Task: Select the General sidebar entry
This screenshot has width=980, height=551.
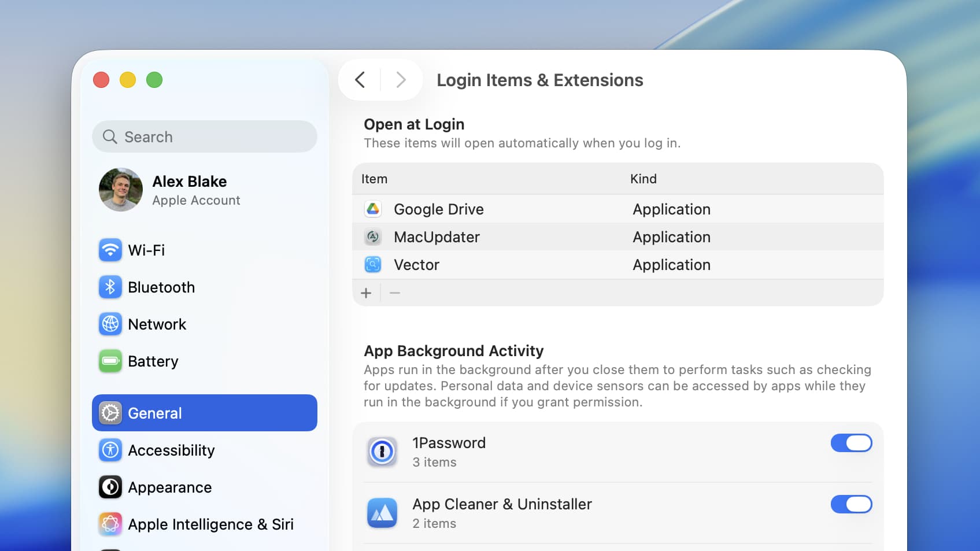Action: pyautogui.click(x=154, y=413)
